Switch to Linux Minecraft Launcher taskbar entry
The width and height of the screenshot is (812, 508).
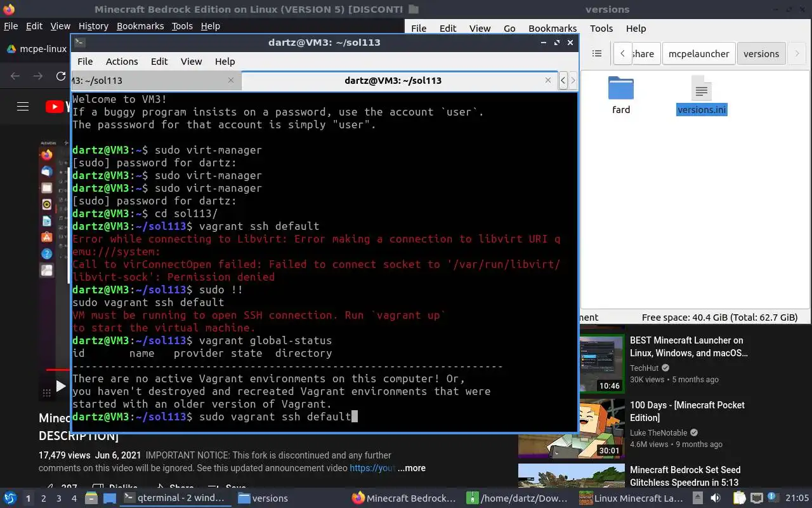pyautogui.click(x=632, y=498)
